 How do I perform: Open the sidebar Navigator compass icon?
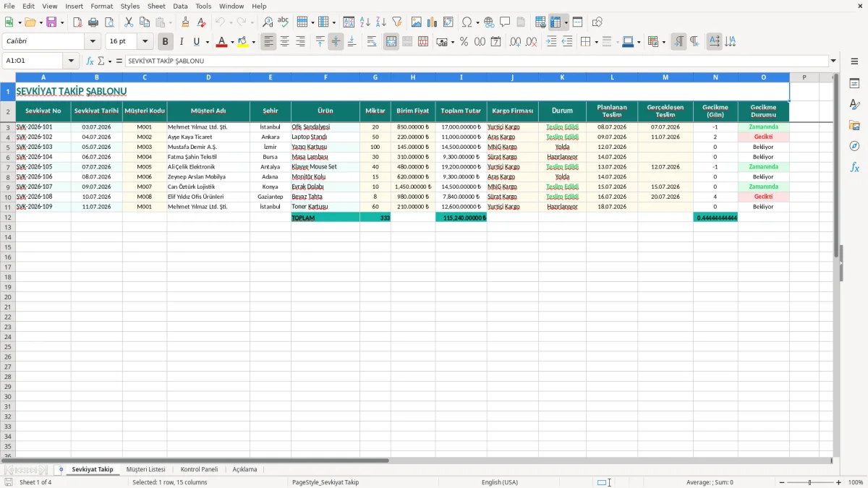pos(854,146)
